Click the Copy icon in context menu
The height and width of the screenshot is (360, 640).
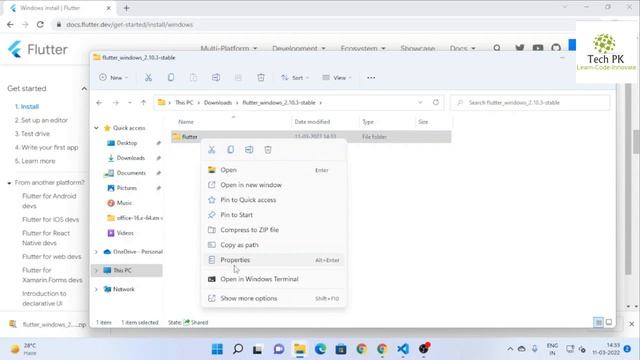[x=231, y=150]
